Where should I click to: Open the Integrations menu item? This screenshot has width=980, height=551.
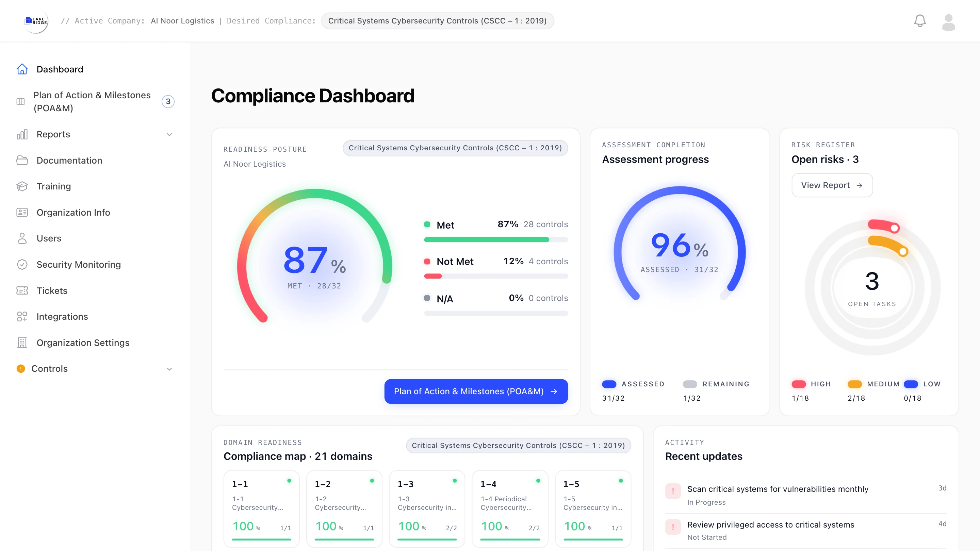[x=95, y=317]
